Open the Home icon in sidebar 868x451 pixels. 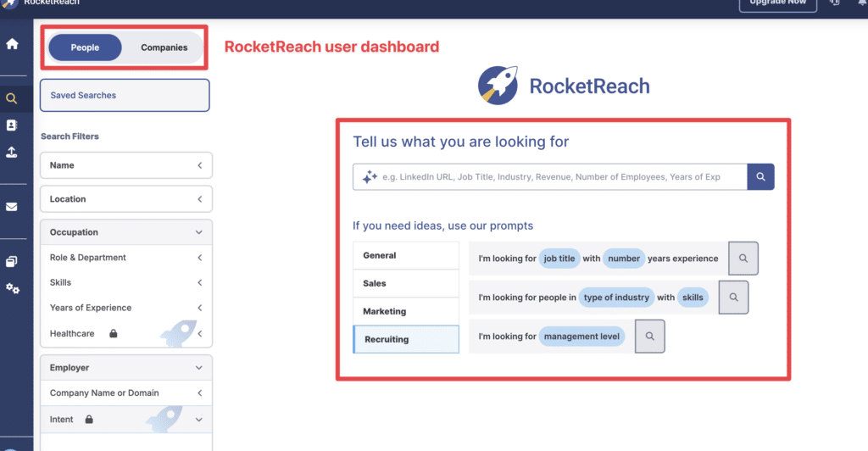pyautogui.click(x=12, y=44)
